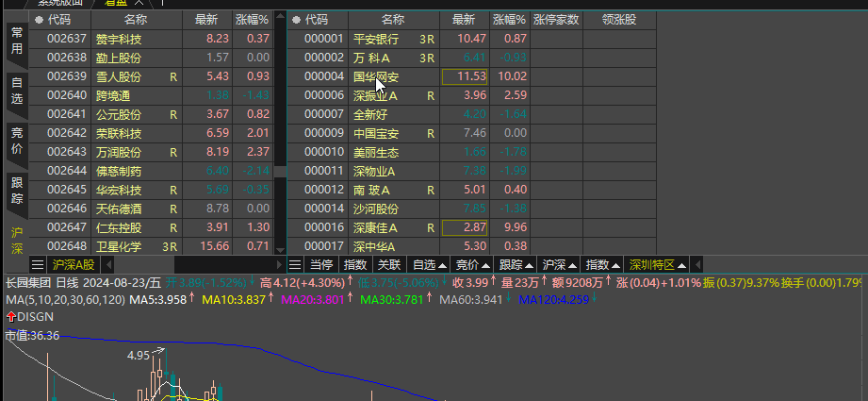Switch to the 指数 tab next to 关联

click(356, 264)
